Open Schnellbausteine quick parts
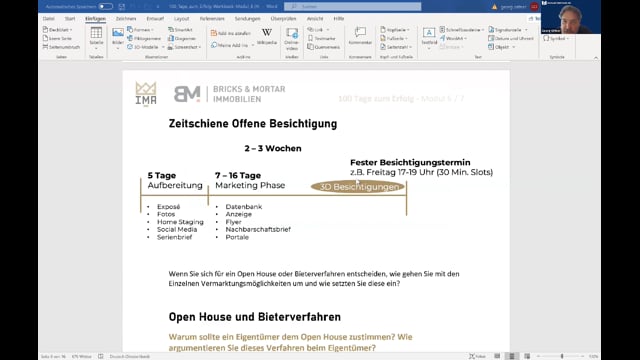 (x=462, y=30)
